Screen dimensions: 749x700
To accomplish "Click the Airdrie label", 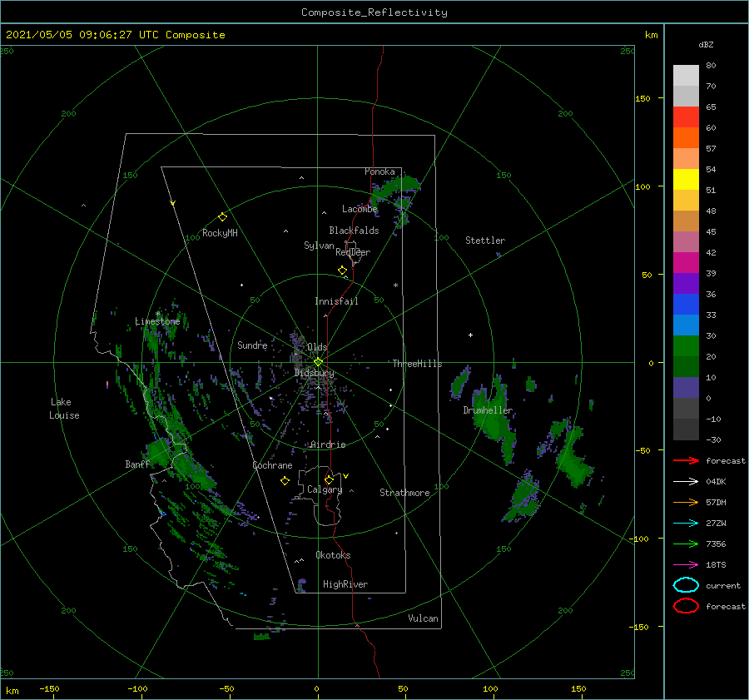I will tap(328, 444).
